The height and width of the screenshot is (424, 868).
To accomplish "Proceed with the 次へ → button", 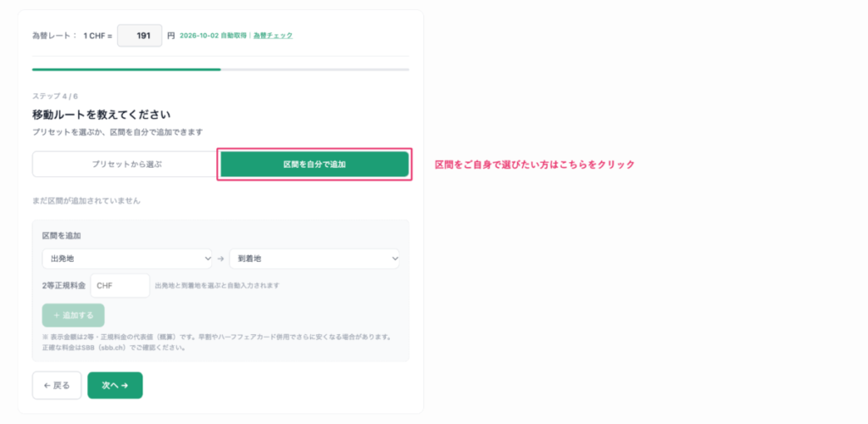I will click(115, 385).
